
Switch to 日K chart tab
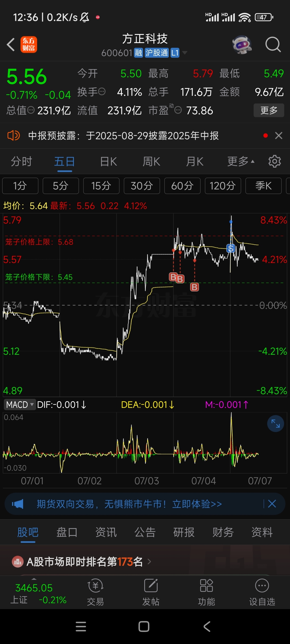[108, 162]
